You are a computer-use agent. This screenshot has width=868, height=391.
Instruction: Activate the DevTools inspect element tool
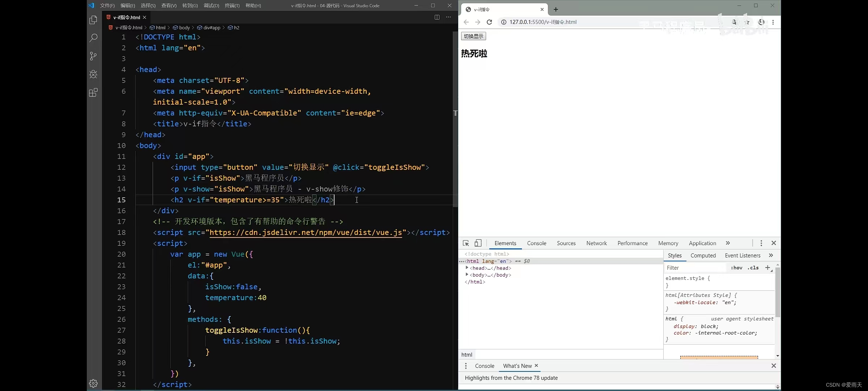click(x=466, y=243)
